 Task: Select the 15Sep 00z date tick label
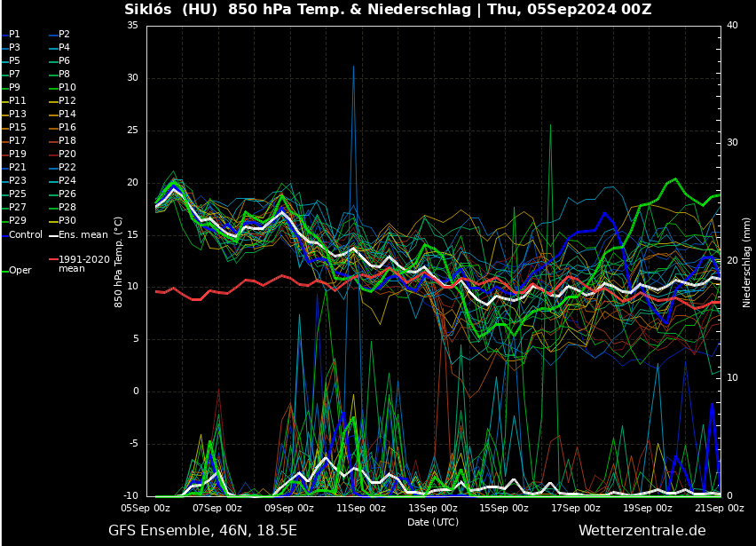click(x=506, y=508)
